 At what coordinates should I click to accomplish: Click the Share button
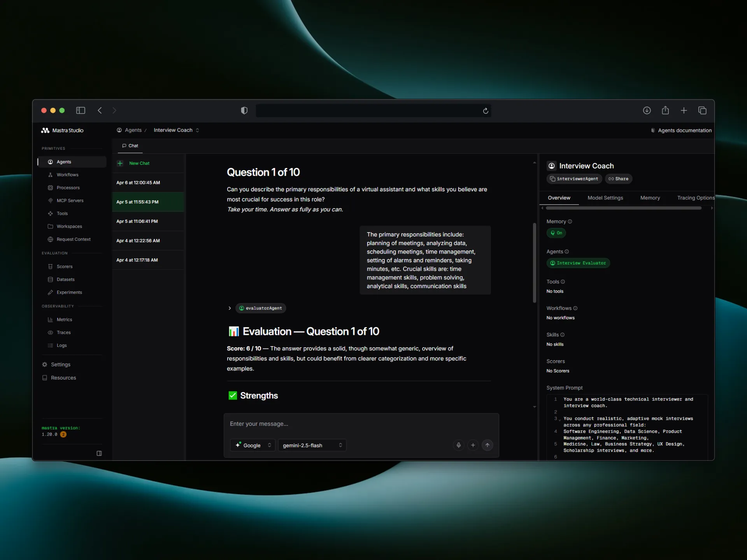[x=618, y=179]
